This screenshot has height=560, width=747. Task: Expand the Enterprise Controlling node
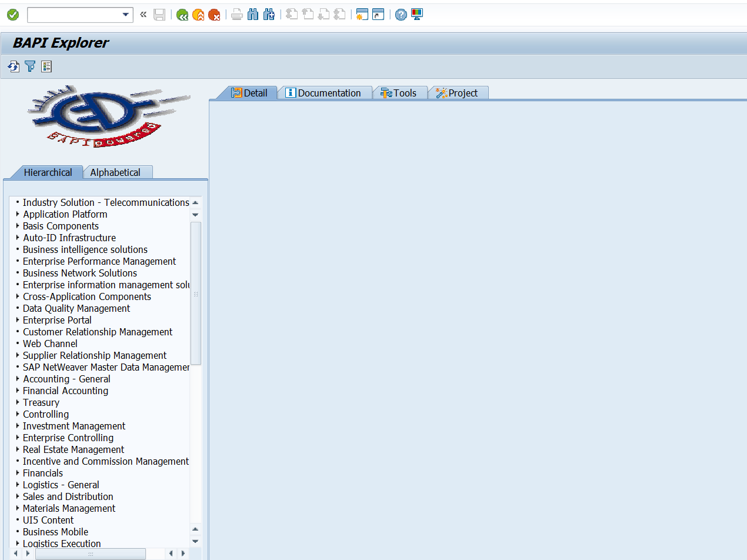18,438
